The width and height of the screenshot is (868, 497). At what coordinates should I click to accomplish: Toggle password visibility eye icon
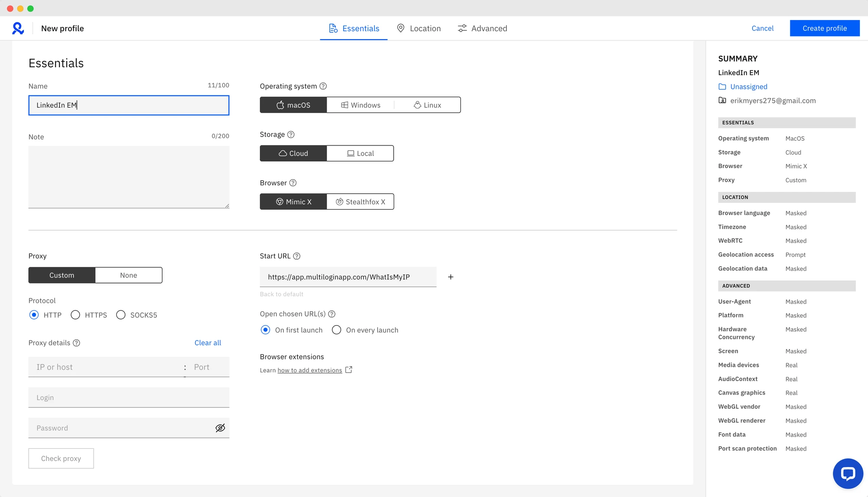tap(220, 428)
